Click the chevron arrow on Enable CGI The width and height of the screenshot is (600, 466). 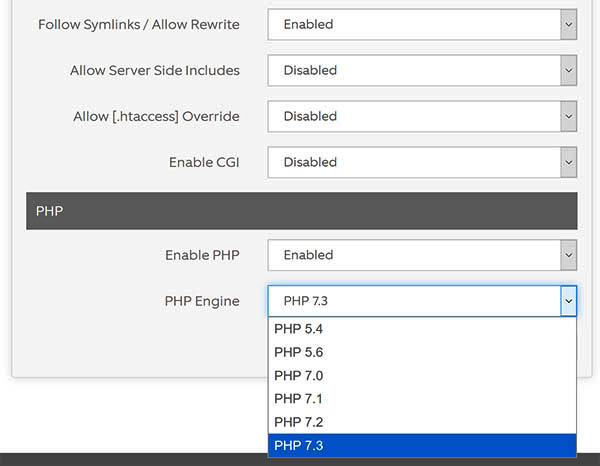[x=569, y=162]
